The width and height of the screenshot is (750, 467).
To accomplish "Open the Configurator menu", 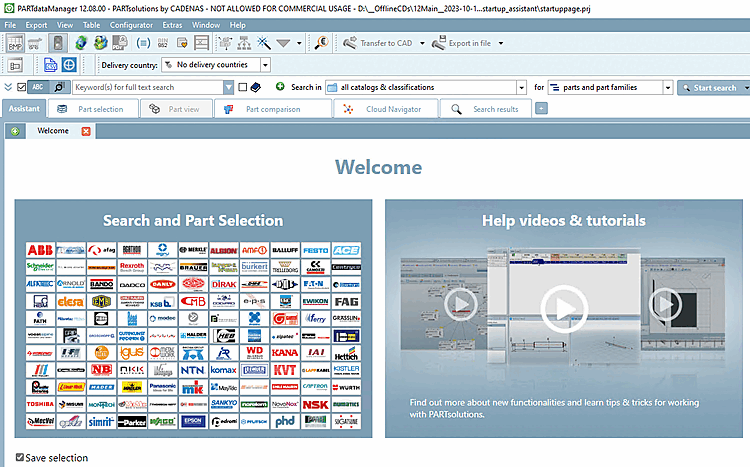I will [131, 24].
